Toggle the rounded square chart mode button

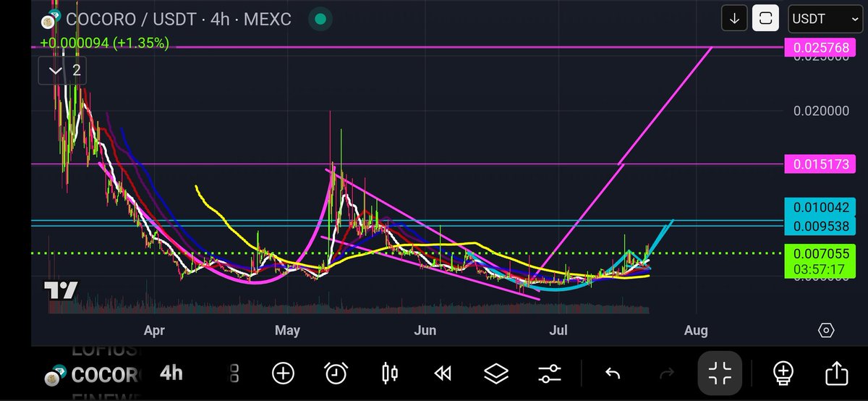tap(766, 19)
